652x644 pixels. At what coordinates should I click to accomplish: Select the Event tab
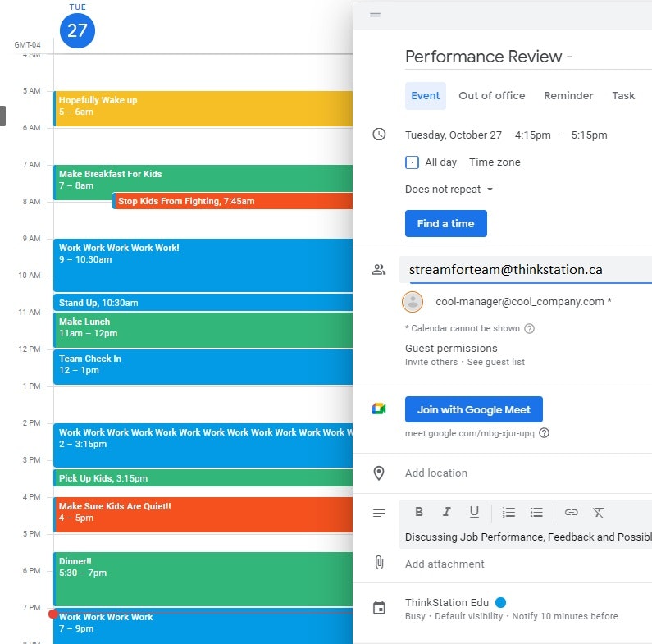point(425,96)
